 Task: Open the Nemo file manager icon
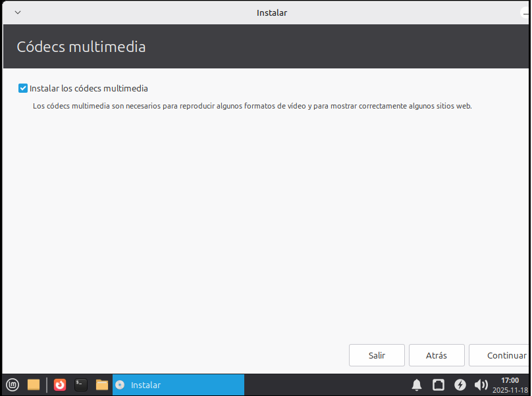(101, 385)
